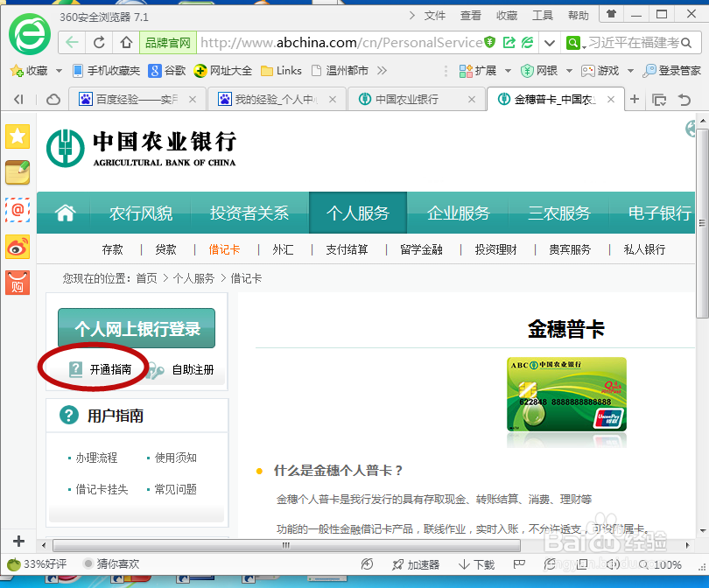Open the 工具 menu
This screenshot has width=709, height=588.
pyautogui.click(x=543, y=16)
